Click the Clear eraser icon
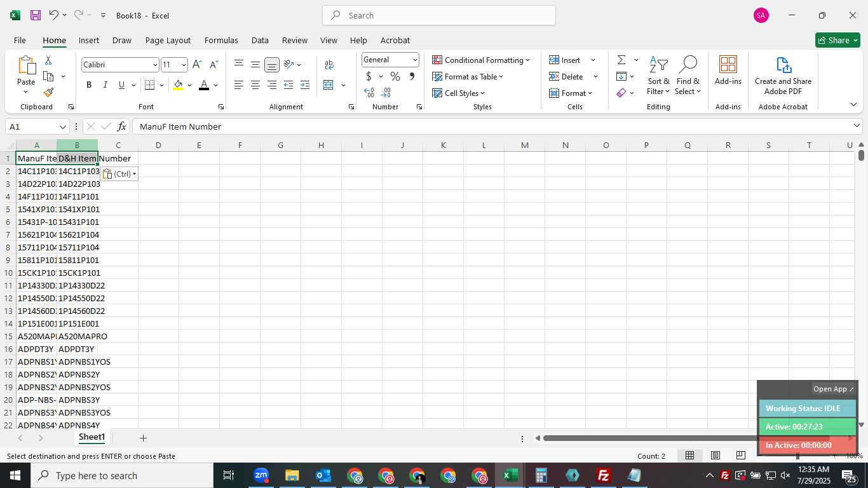This screenshot has width=868, height=488. tap(621, 93)
